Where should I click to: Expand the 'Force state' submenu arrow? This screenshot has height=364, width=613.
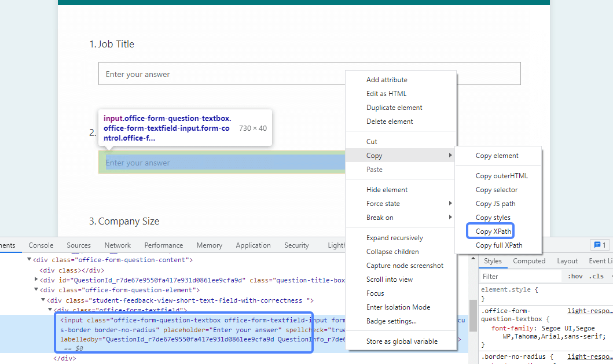[450, 203]
